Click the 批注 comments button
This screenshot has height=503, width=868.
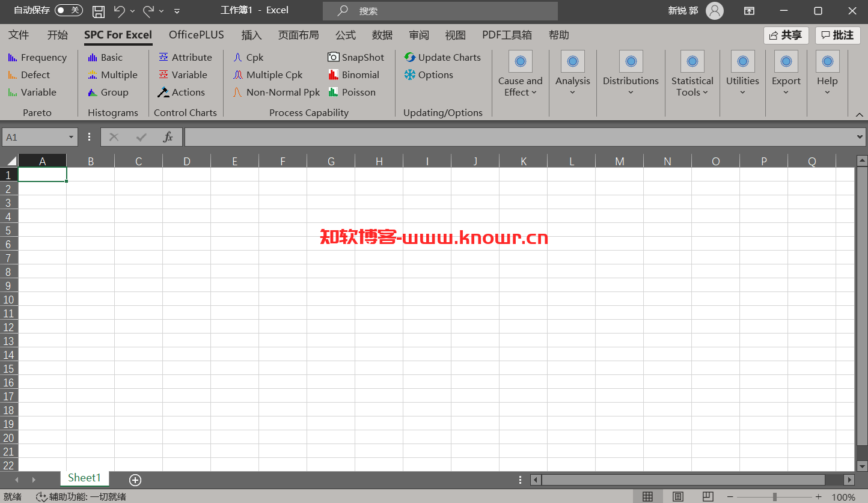coord(838,35)
